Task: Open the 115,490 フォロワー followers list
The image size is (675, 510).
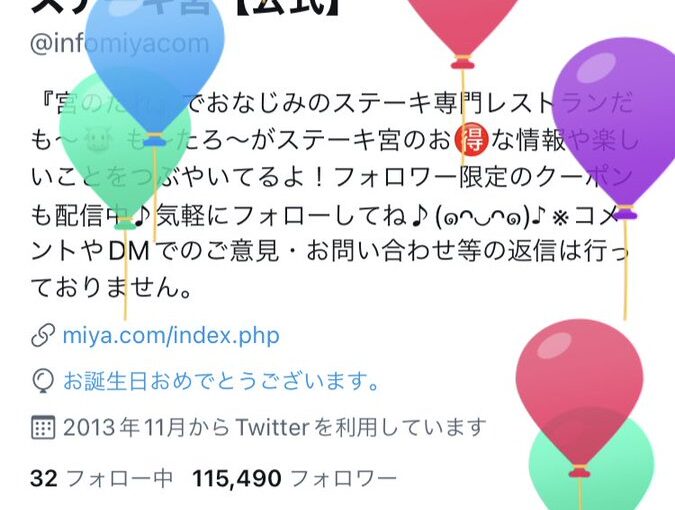Action: tap(294, 478)
